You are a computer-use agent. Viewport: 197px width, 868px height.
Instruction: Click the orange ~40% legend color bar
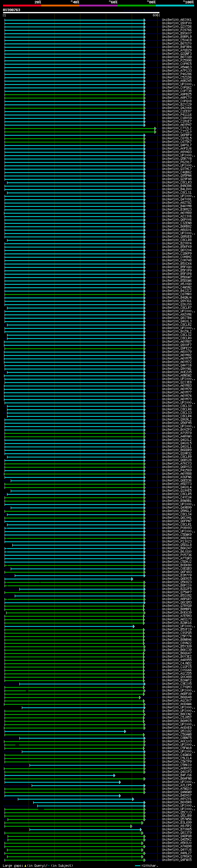(x=60, y=6)
